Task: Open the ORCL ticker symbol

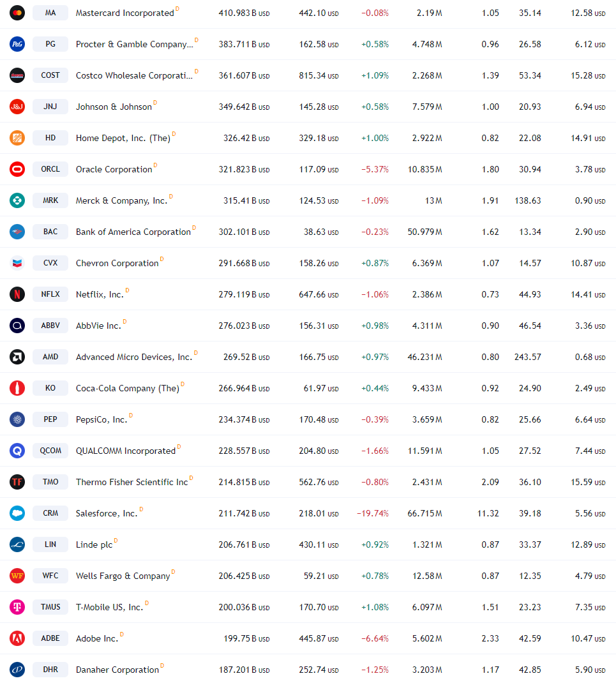Action: pyautogui.click(x=50, y=169)
